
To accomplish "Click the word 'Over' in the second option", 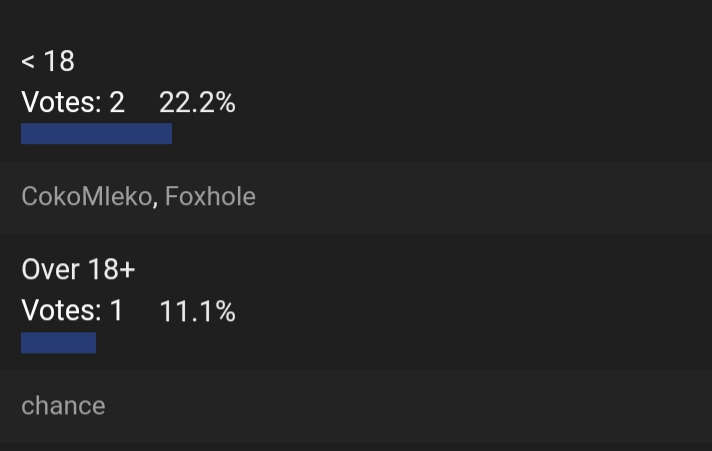I will tap(51, 269).
